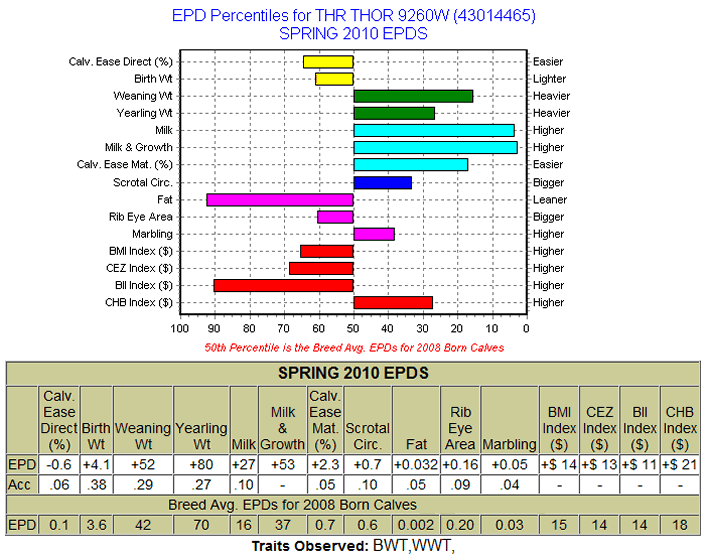Viewport: 707px width, 558px height.
Task: Click the Marbling table column header
Action: coord(510,420)
